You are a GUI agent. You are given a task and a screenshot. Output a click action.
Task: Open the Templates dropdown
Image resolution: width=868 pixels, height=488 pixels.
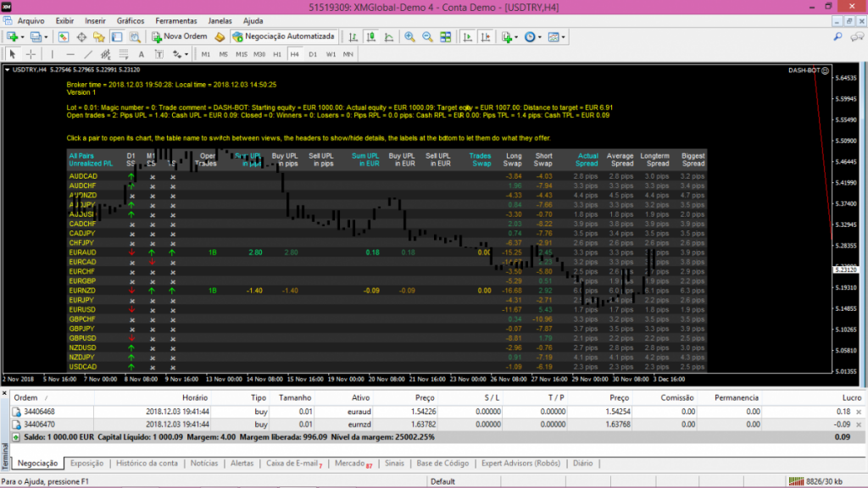[556, 36]
